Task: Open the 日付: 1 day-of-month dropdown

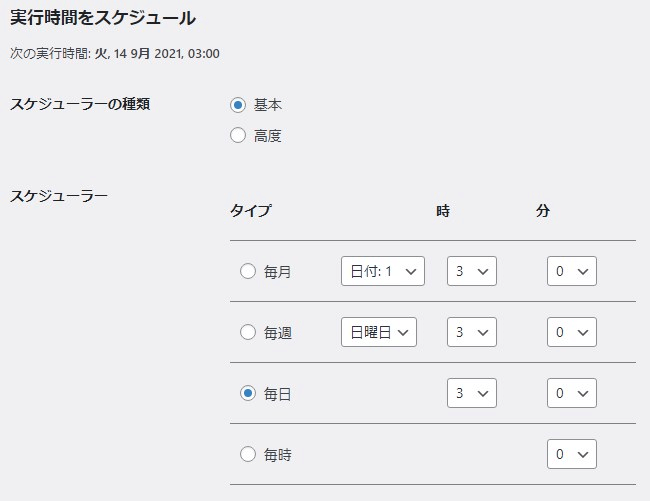Action: (383, 271)
